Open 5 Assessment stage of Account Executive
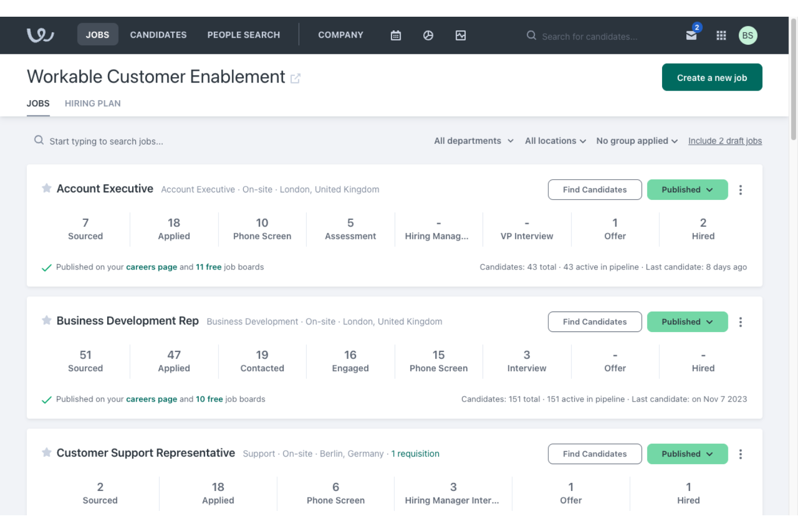Image resolution: width=798 pixels, height=532 pixels. point(350,229)
